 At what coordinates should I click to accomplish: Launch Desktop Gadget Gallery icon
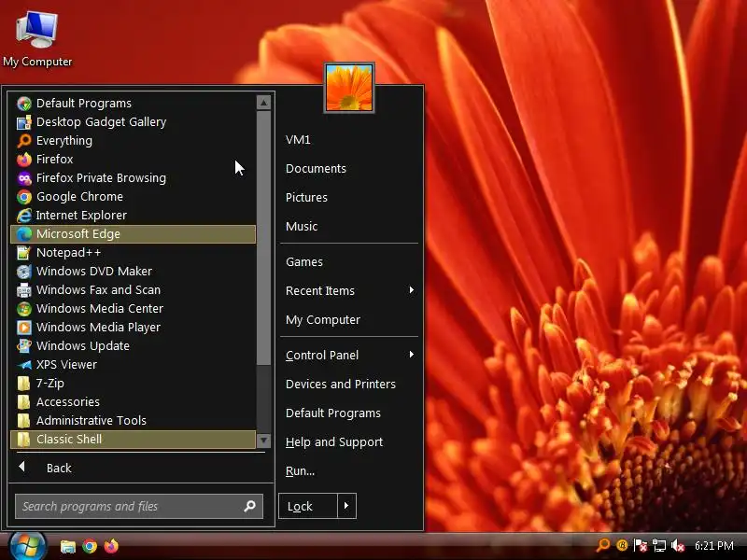click(x=24, y=122)
